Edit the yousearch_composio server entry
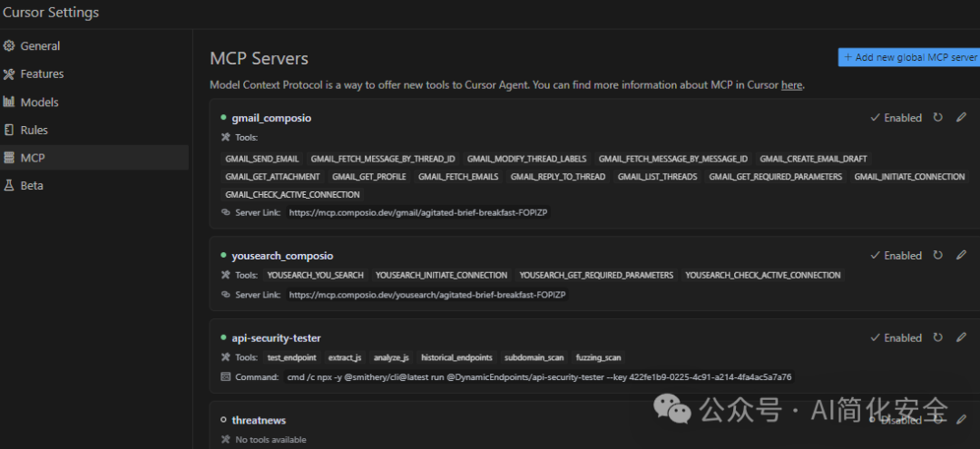Image resolution: width=980 pixels, height=449 pixels. click(x=962, y=256)
